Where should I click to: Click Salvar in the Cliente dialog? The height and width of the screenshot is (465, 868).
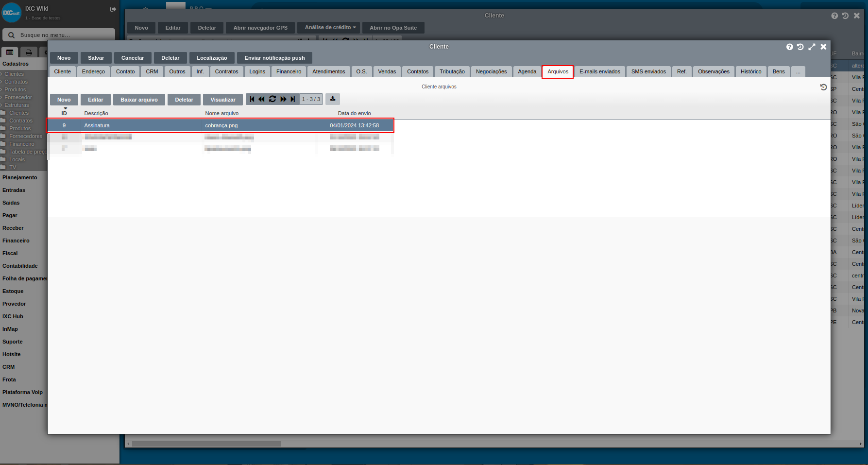click(x=96, y=58)
